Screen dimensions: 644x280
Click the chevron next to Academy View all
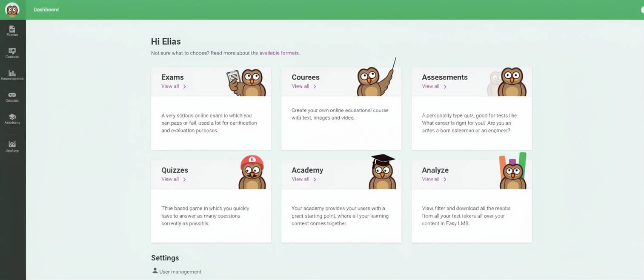315,180
